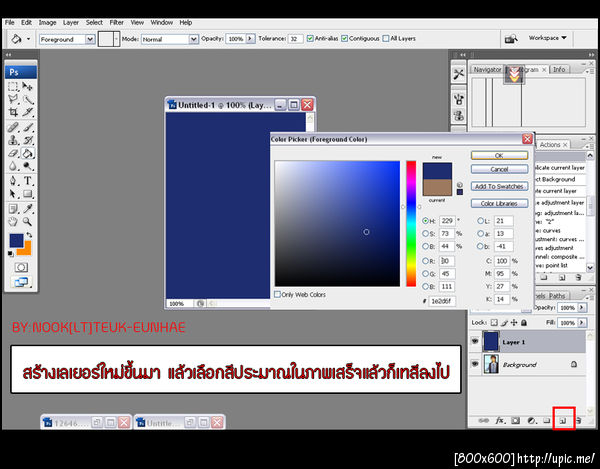Select the Eyedropper tool

point(27,208)
